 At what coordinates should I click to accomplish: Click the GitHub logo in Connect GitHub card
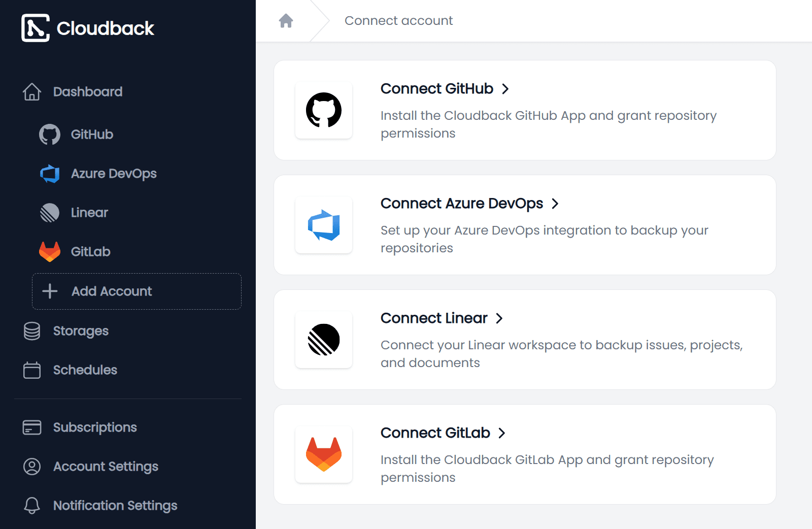pyautogui.click(x=324, y=110)
